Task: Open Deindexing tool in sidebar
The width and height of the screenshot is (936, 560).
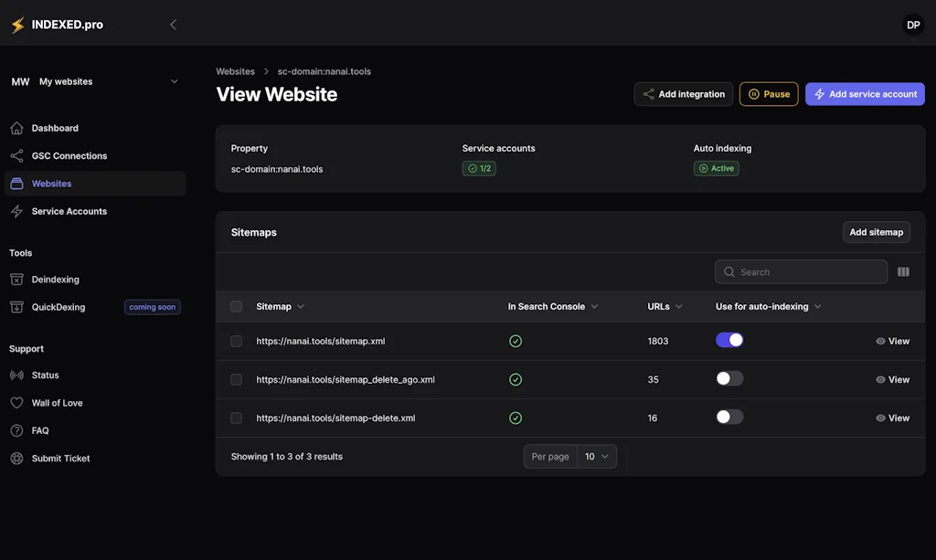Action: [x=55, y=280]
